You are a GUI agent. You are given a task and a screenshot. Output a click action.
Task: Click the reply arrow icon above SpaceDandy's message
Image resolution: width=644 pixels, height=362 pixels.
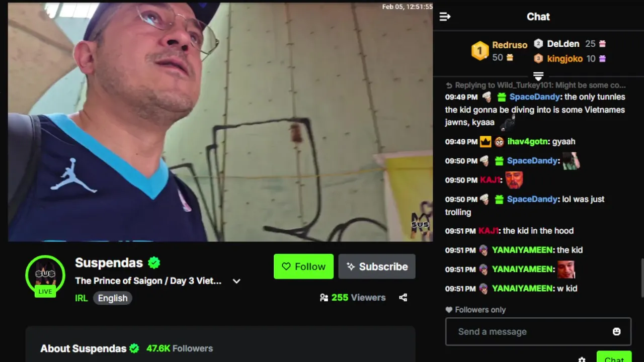(449, 85)
